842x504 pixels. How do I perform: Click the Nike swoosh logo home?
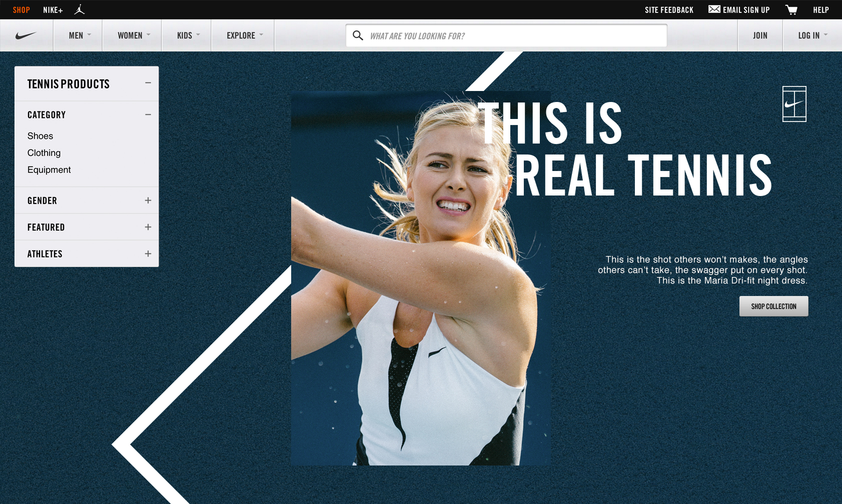(x=26, y=35)
